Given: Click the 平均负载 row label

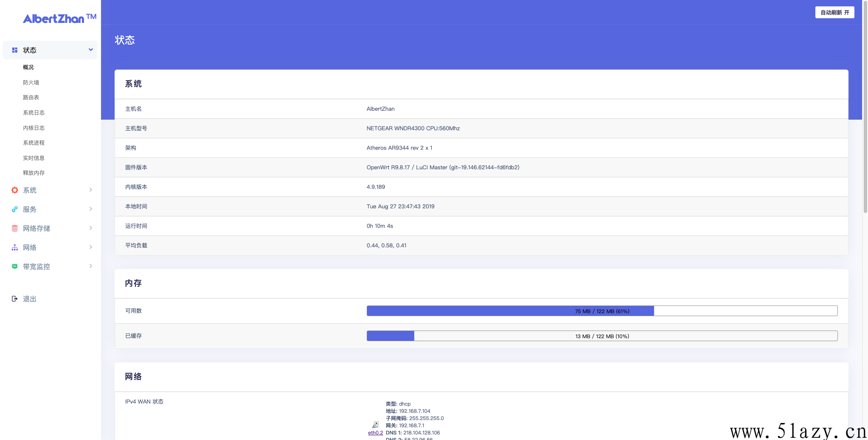Looking at the screenshot, I should click(x=136, y=245).
